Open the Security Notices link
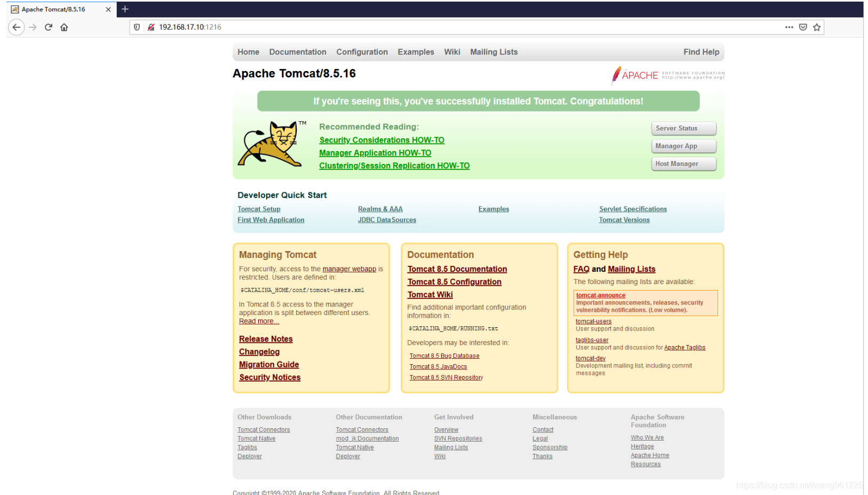 (270, 378)
